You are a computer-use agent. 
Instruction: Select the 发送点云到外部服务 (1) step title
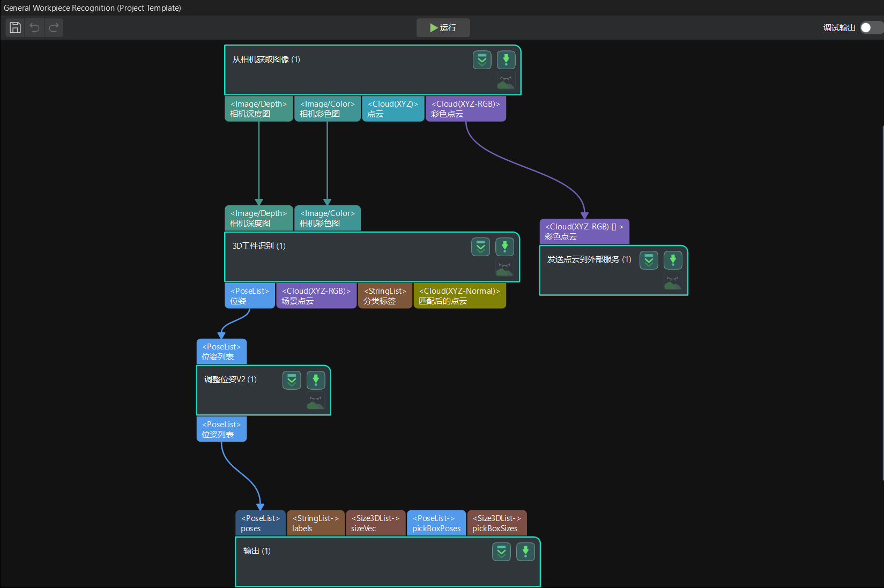pyautogui.click(x=589, y=259)
